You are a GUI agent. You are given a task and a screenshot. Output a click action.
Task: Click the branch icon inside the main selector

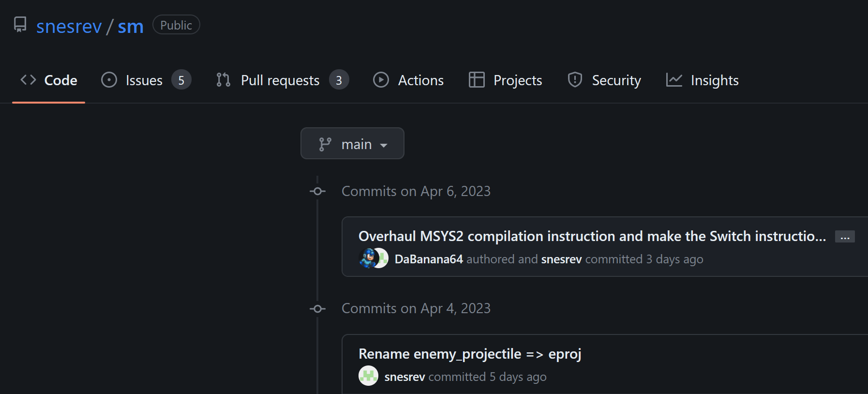[326, 143]
